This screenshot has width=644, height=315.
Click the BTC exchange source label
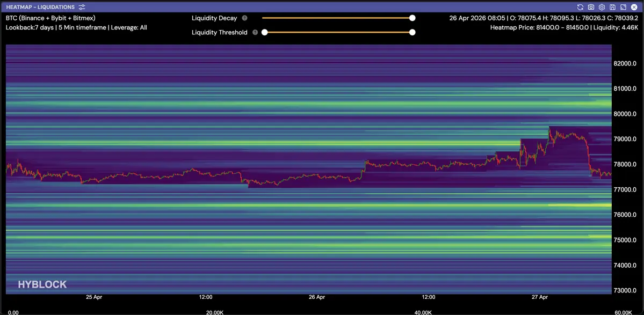tap(50, 18)
